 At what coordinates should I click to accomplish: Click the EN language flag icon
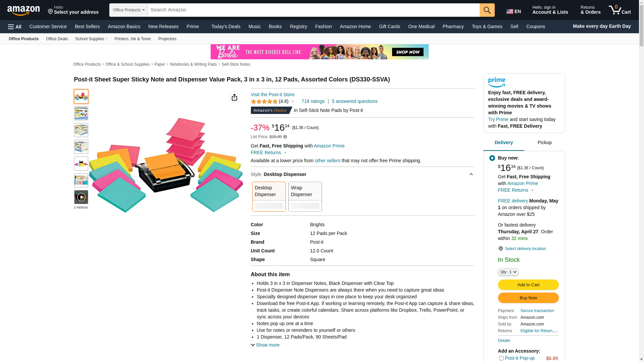click(x=510, y=11)
